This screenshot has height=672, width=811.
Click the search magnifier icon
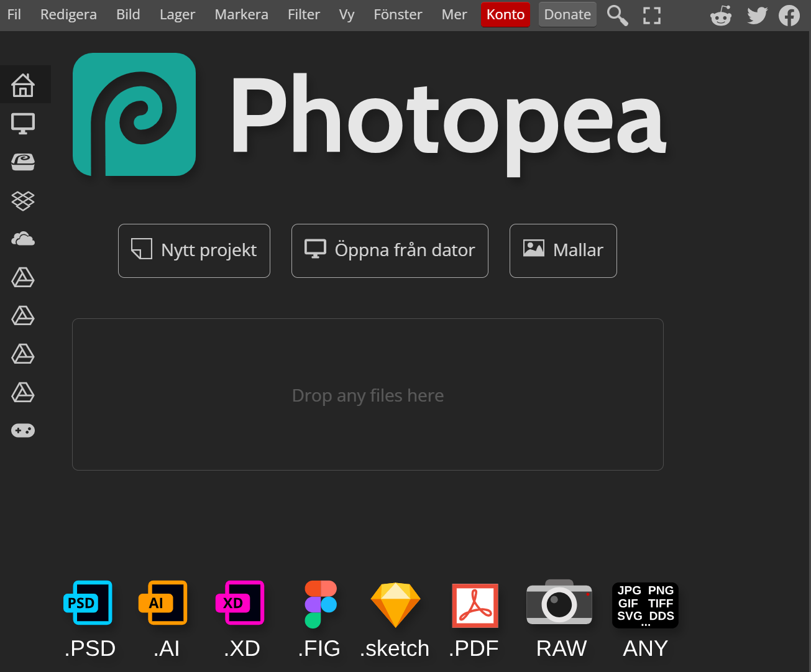tap(617, 15)
